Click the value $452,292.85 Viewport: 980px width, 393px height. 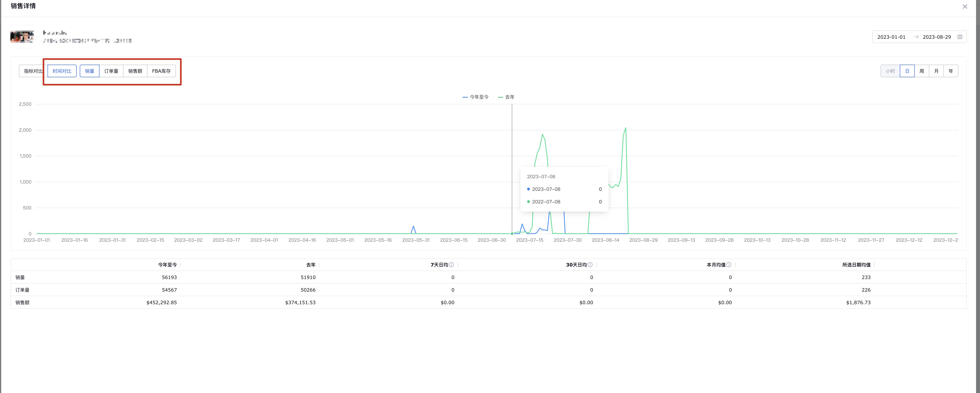point(162,302)
